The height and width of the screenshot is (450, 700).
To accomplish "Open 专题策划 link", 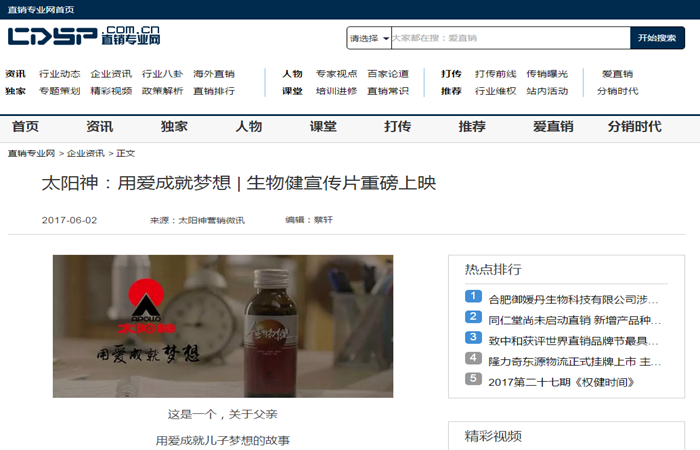I will (x=59, y=91).
